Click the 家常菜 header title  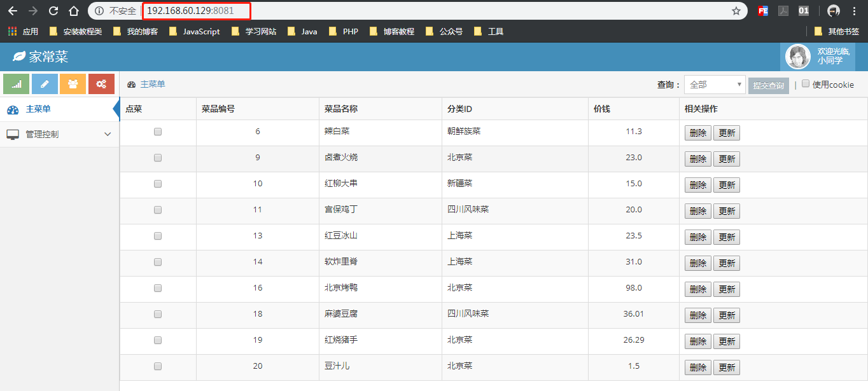point(48,57)
